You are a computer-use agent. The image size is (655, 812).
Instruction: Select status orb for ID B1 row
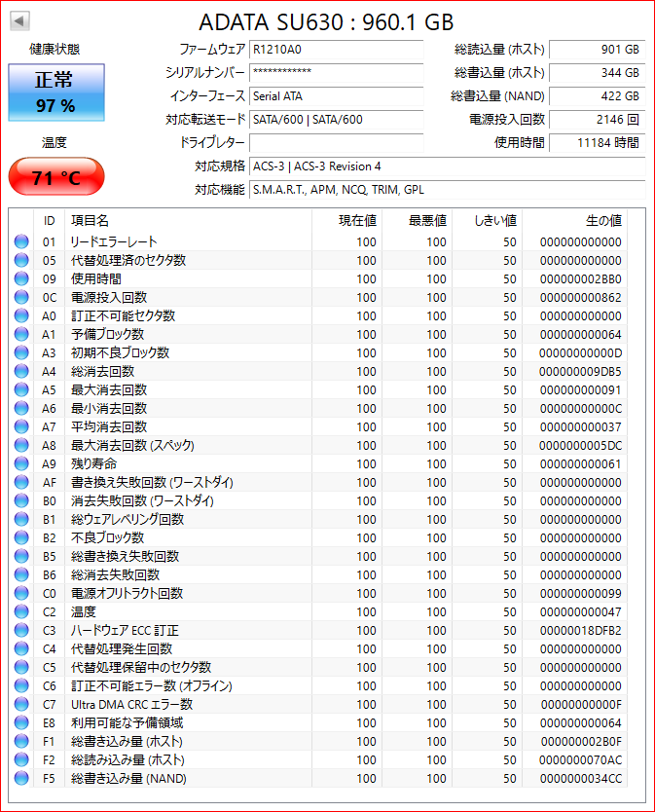(21, 519)
